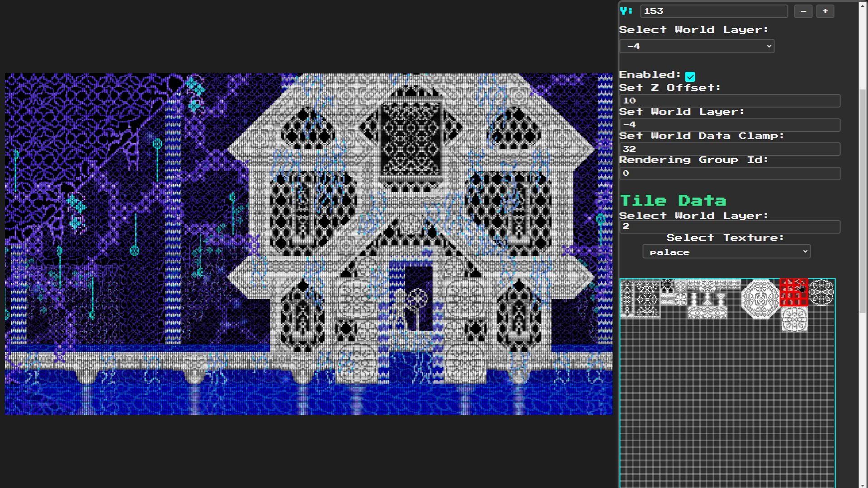
Task: Pick the red highlighted tile block
Action: tap(793, 293)
